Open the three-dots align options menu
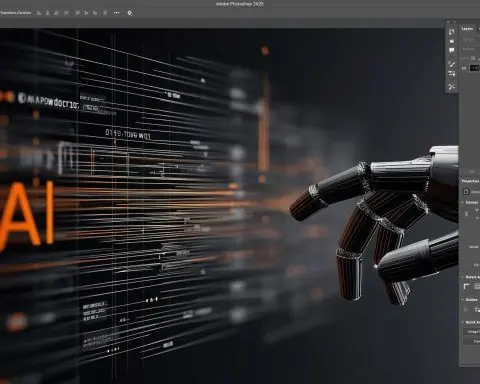The image size is (480, 384). (x=116, y=13)
